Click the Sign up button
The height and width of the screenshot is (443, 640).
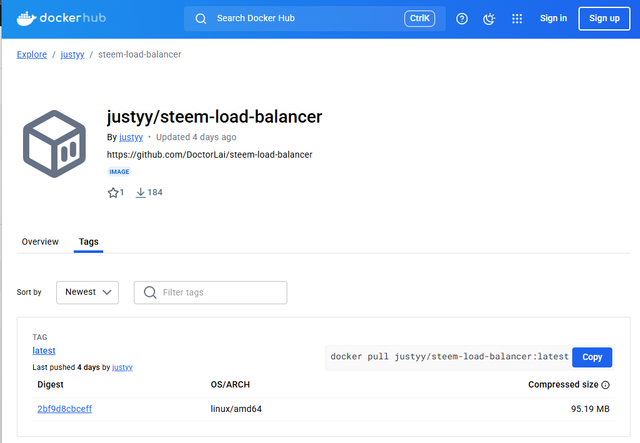pos(604,18)
